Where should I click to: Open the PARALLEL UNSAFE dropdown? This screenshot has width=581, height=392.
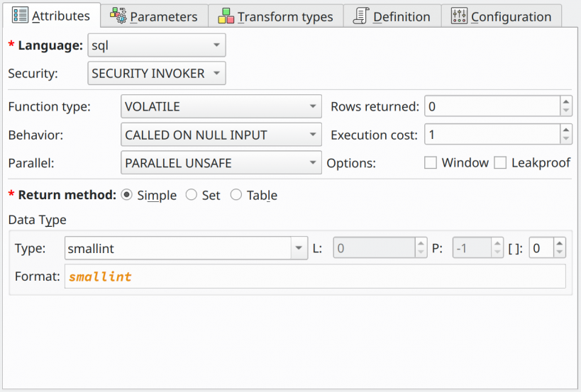coord(221,162)
